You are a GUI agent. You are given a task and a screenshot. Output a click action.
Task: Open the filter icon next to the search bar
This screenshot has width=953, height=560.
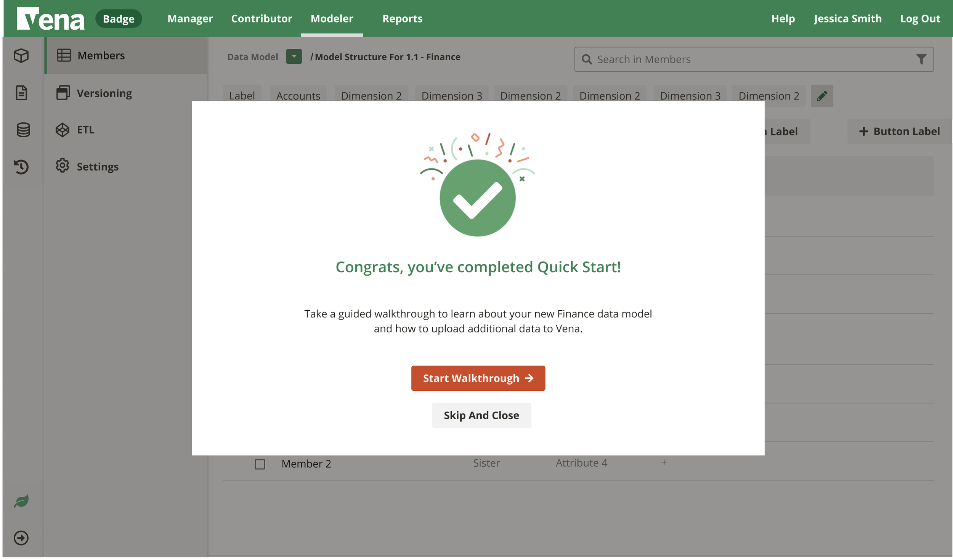(921, 59)
